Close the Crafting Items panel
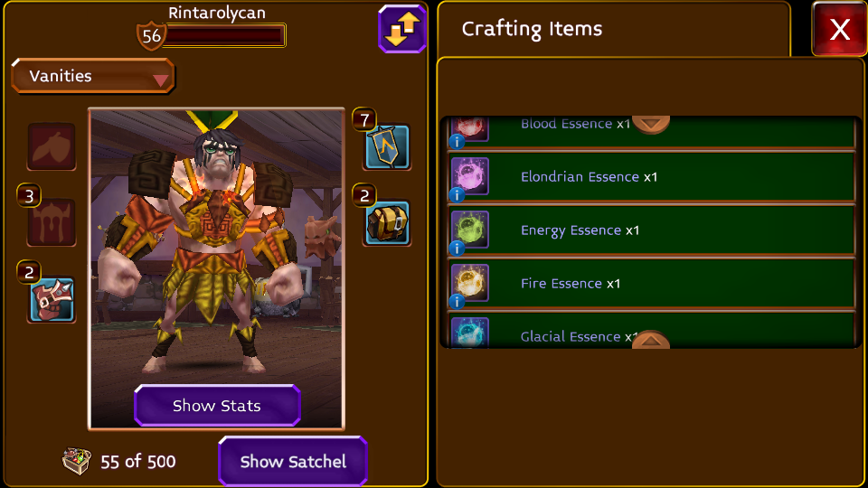 click(x=839, y=29)
